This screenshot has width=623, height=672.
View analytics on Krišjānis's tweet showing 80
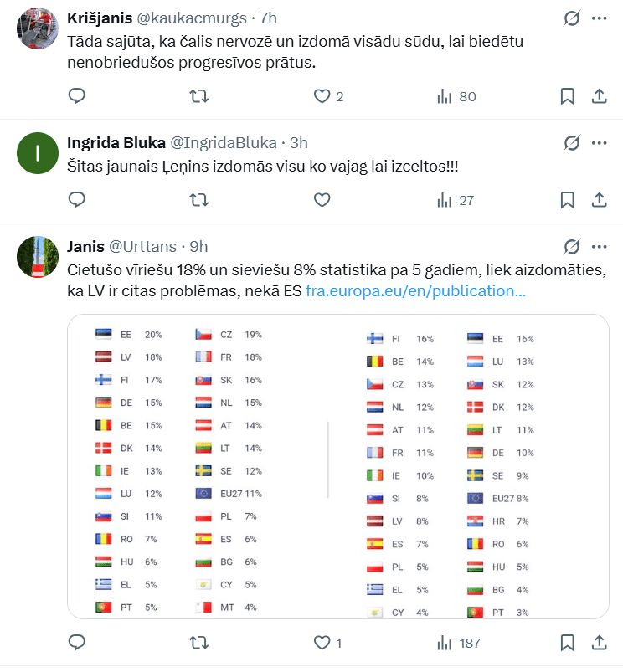445,96
